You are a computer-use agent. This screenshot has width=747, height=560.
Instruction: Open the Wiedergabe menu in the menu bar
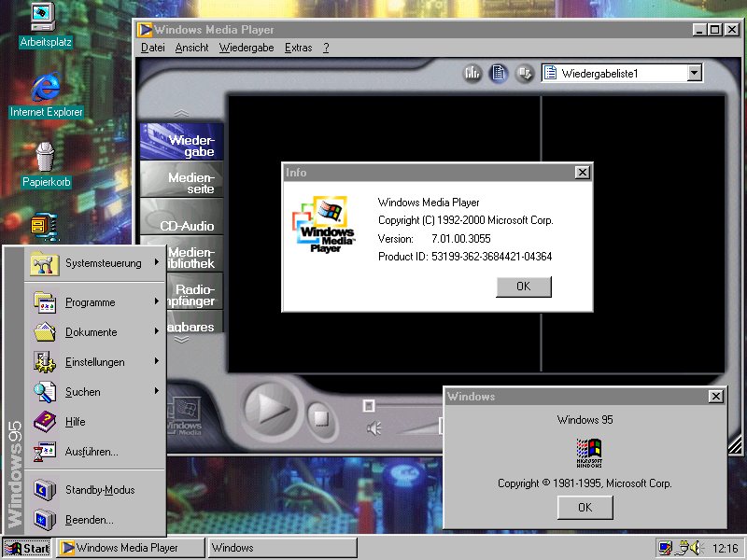point(247,48)
